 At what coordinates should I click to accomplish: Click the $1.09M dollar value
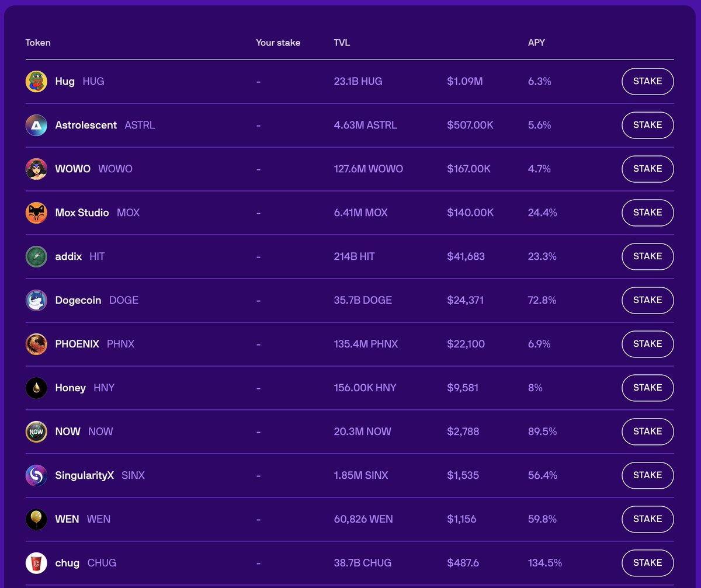[465, 81]
